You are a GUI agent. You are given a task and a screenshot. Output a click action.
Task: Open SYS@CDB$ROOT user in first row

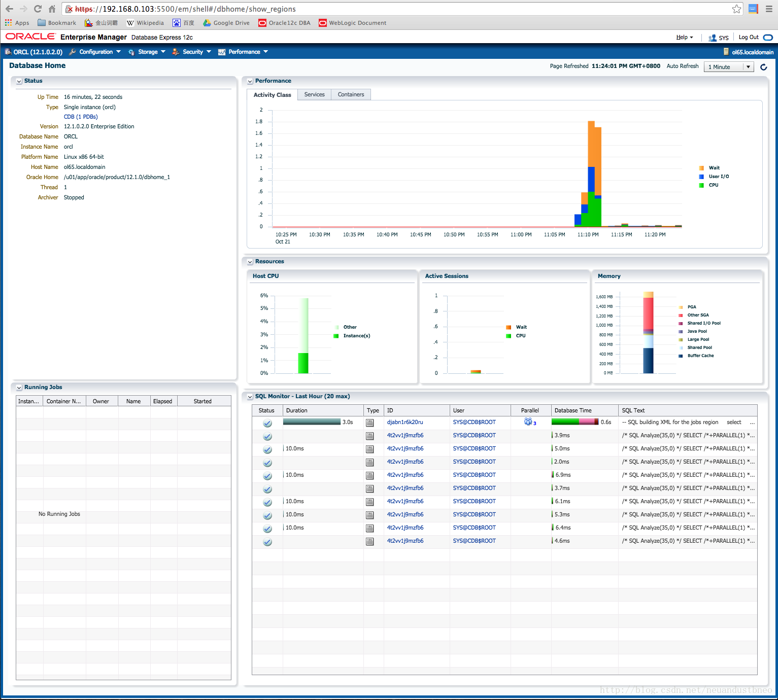click(x=474, y=422)
